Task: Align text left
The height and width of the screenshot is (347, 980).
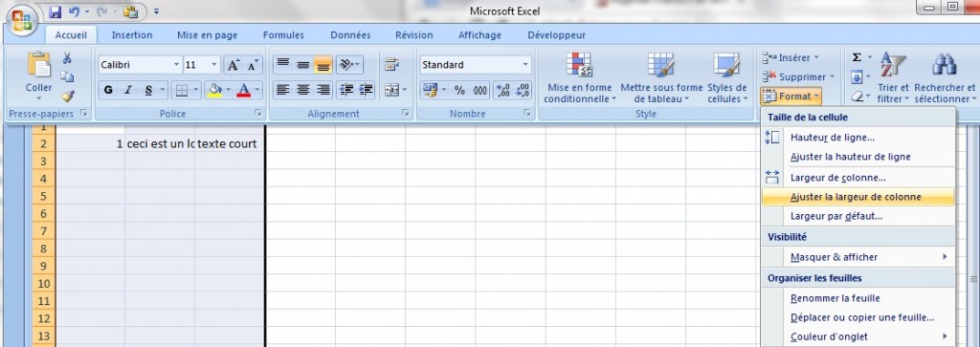Action: click(x=283, y=90)
